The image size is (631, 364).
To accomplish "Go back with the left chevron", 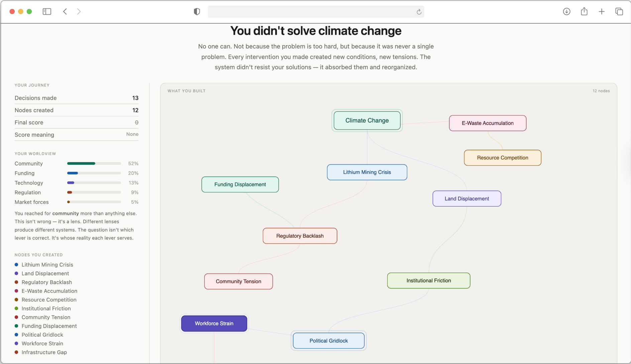I will coord(65,12).
